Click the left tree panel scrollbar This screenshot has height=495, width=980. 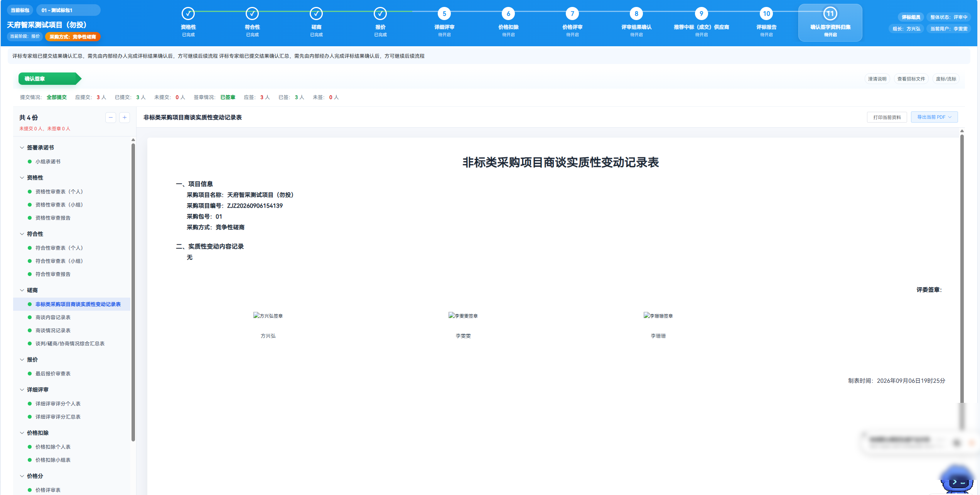coord(133,292)
